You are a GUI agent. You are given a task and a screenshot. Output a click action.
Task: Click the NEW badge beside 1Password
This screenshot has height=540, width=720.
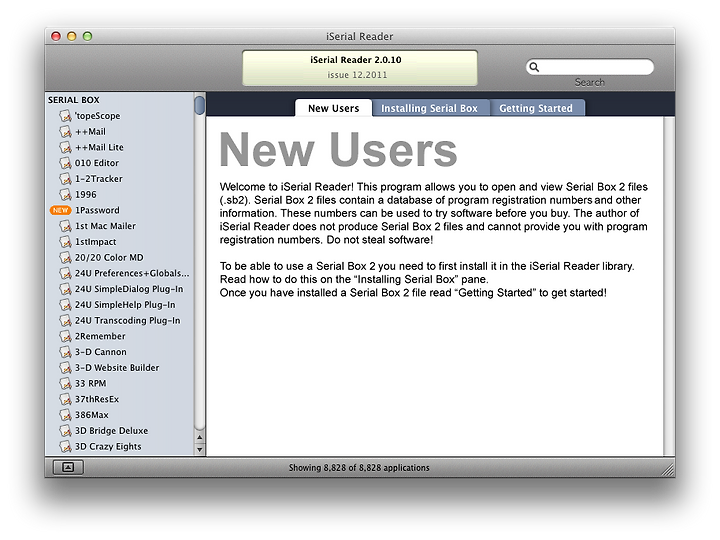(x=60, y=210)
